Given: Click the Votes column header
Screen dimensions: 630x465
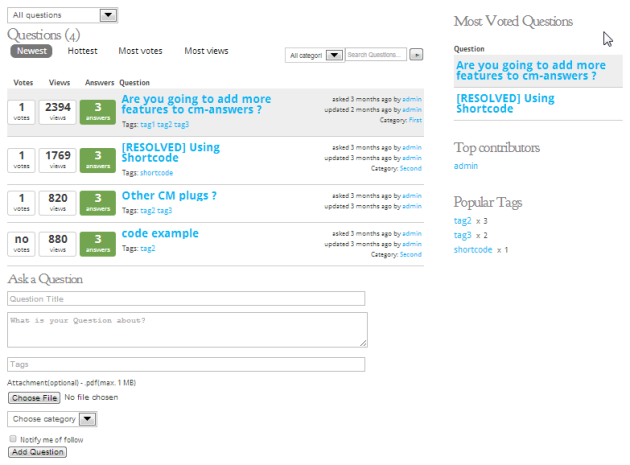Looking at the screenshot, I should click(x=23, y=82).
